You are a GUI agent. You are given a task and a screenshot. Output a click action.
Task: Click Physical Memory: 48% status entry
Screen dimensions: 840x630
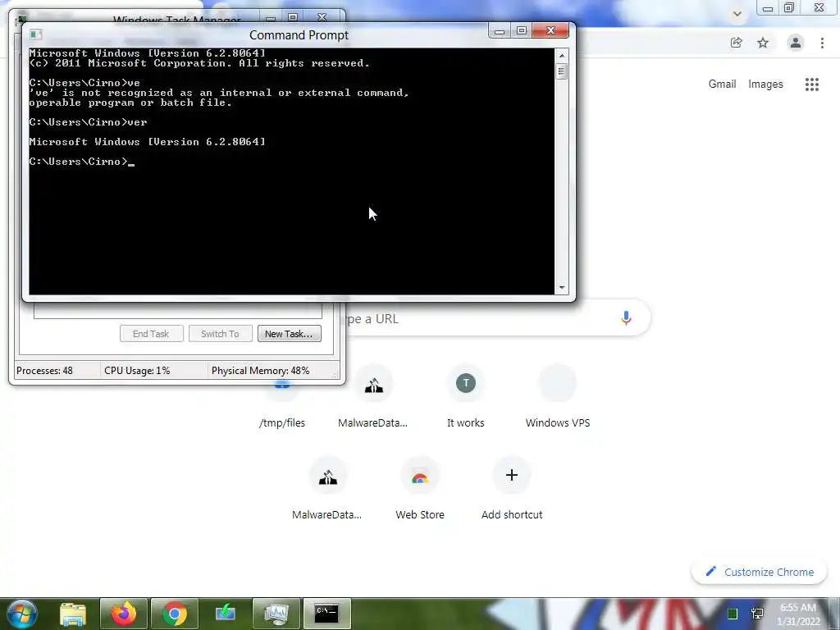click(260, 371)
